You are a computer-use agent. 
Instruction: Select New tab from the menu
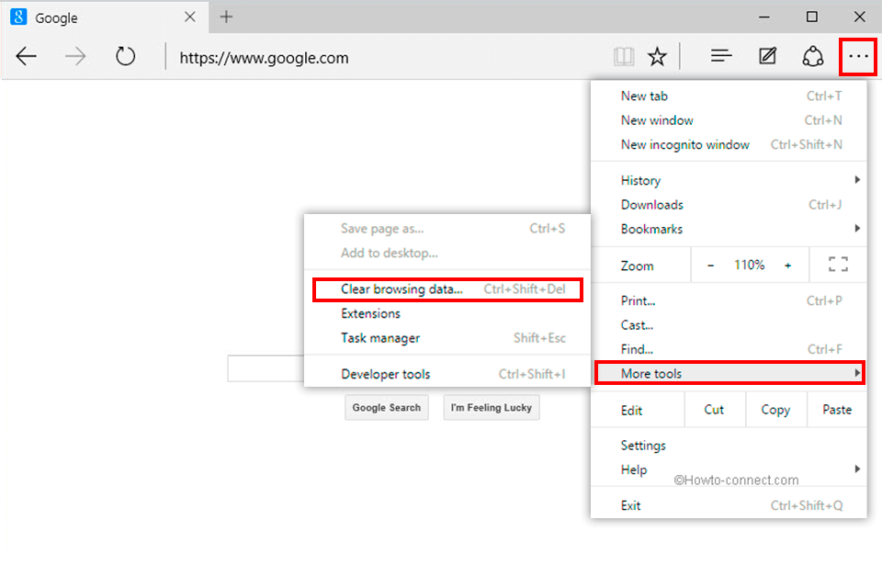(x=729, y=96)
